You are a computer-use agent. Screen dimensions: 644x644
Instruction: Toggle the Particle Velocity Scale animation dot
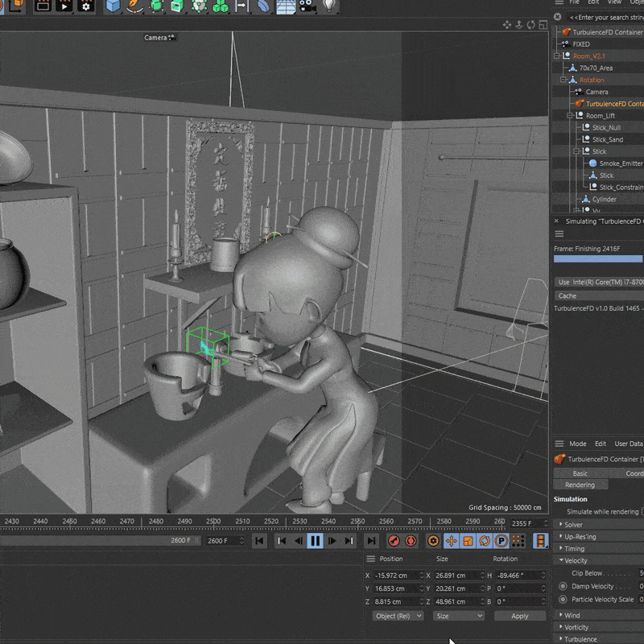(563, 600)
